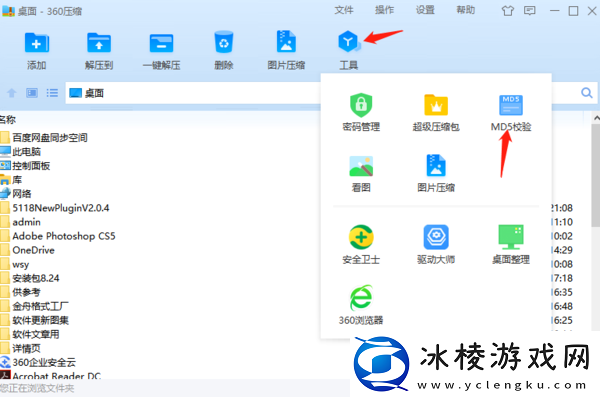Select 网络 entry in the list
The height and width of the screenshot is (397, 600).
pyautogui.click(x=16, y=194)
